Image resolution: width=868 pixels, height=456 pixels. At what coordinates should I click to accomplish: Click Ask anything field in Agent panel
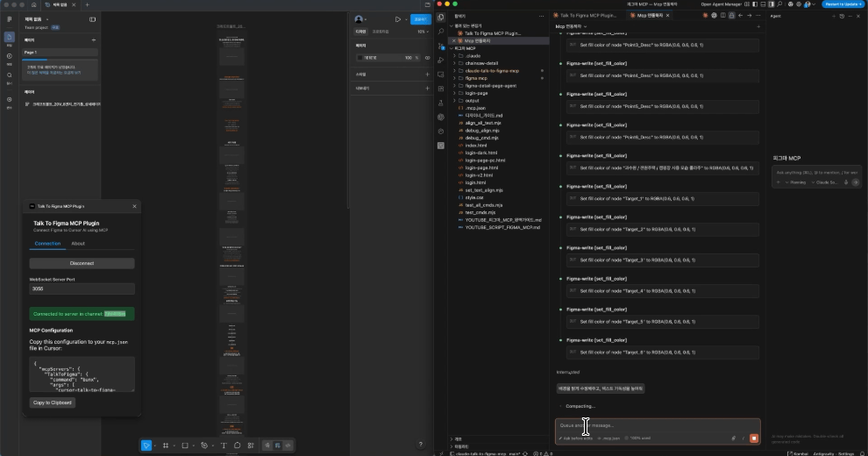click(x=816, y=173)
